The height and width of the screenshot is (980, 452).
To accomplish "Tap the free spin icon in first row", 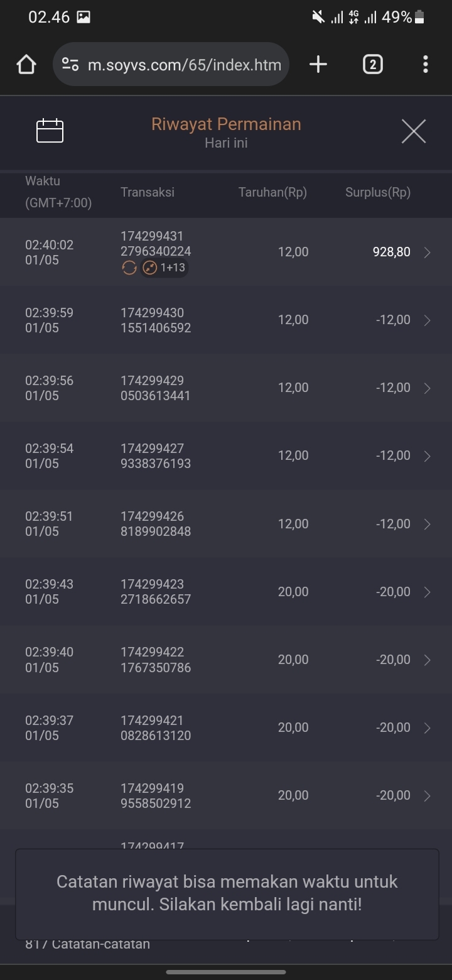I will point(129,268).
